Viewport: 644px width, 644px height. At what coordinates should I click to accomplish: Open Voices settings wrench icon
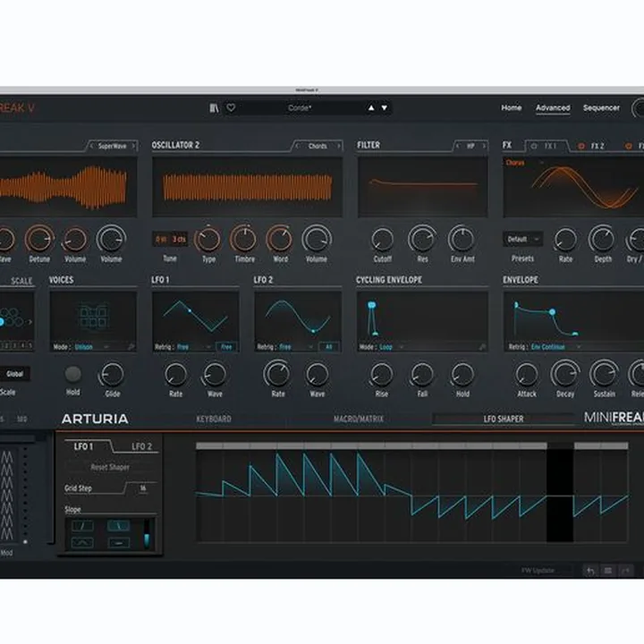click(x=131, y=347)
